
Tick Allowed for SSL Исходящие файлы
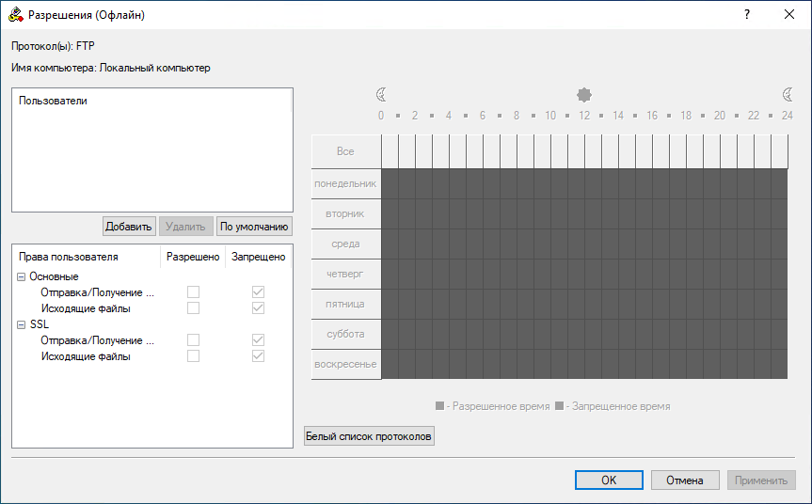(x=193, y=356)
